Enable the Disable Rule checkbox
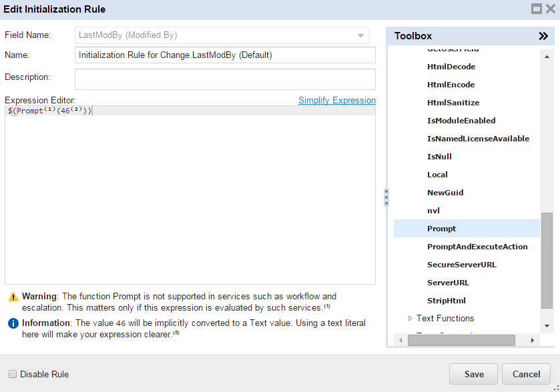The height and width of the screenshot is (392, 560). pyautogui.click(x=12, y=374)
